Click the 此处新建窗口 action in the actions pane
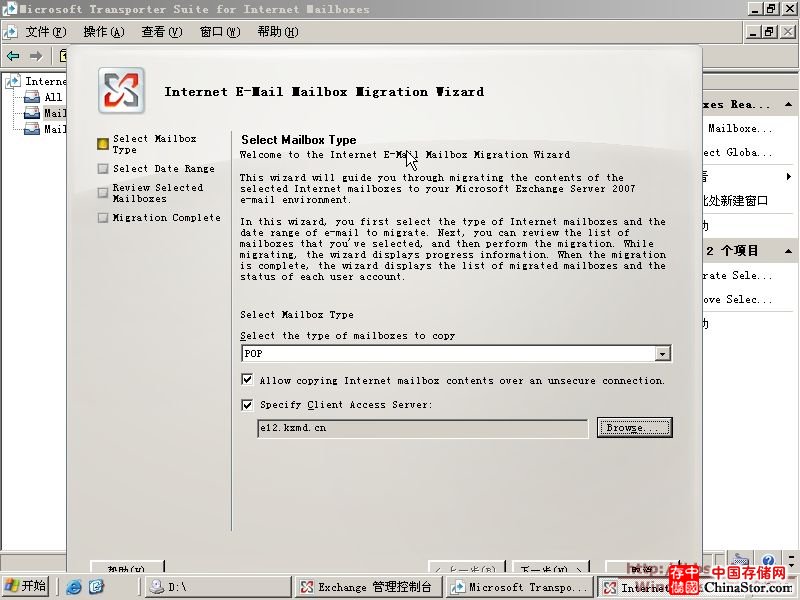 click(x=736, y=201)
